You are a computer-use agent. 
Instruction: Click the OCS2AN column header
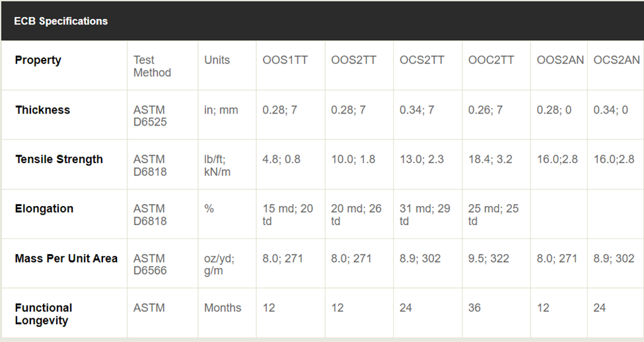point(616,60)
